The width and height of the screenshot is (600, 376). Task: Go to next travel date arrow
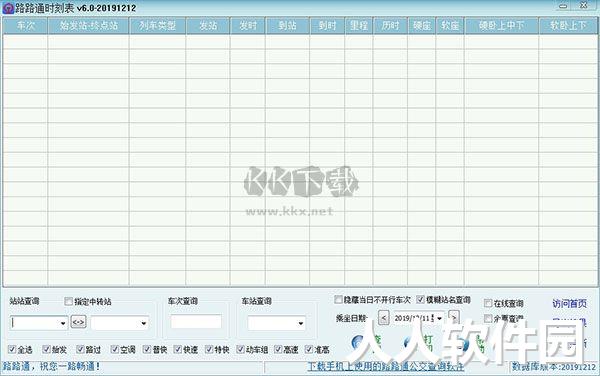[454, 317]
